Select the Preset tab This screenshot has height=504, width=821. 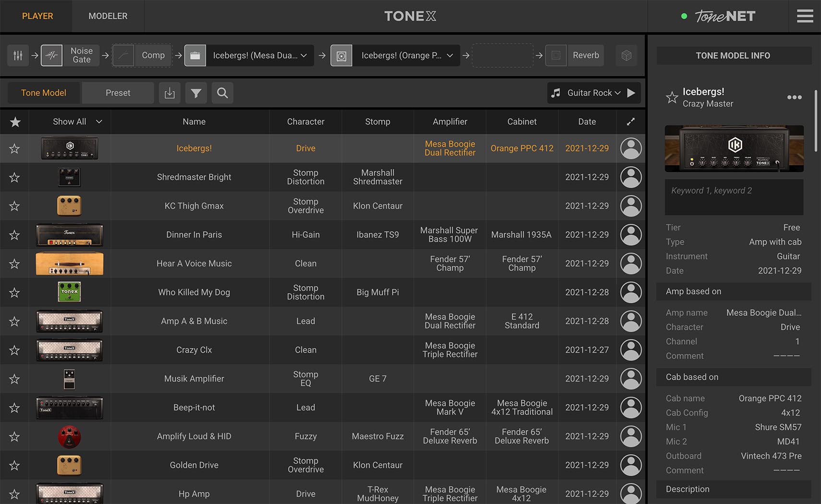(118, 93)
